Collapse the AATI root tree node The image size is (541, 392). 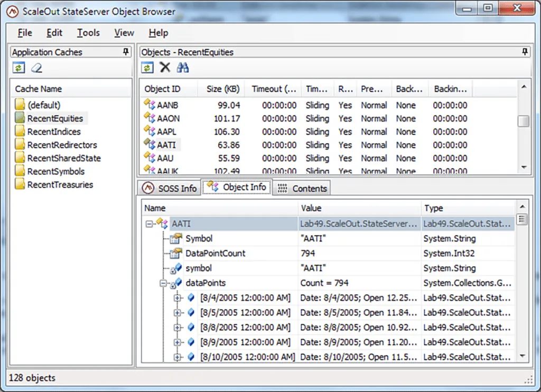point(148,225)
